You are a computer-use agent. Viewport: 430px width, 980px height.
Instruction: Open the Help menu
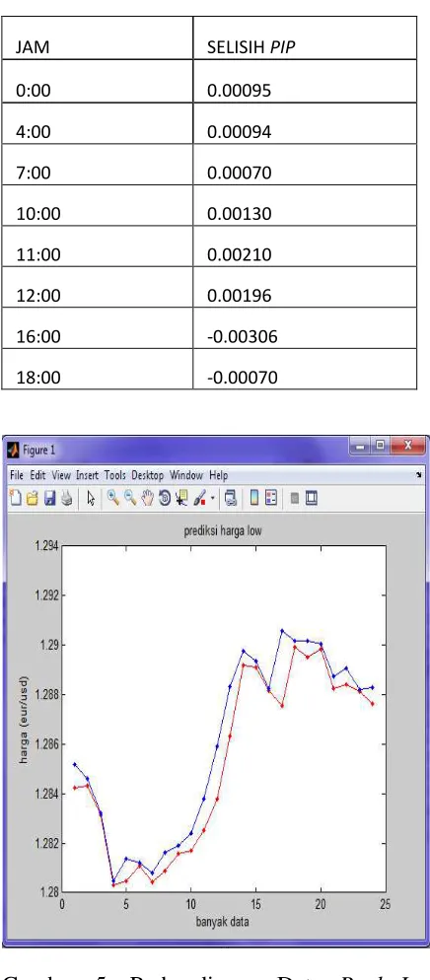219,475
